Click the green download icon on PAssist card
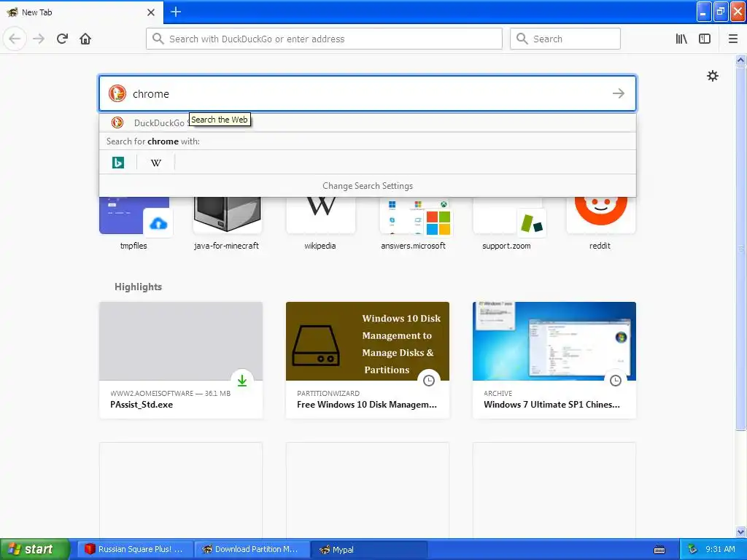The image size is (747, 560). point(242,381)
